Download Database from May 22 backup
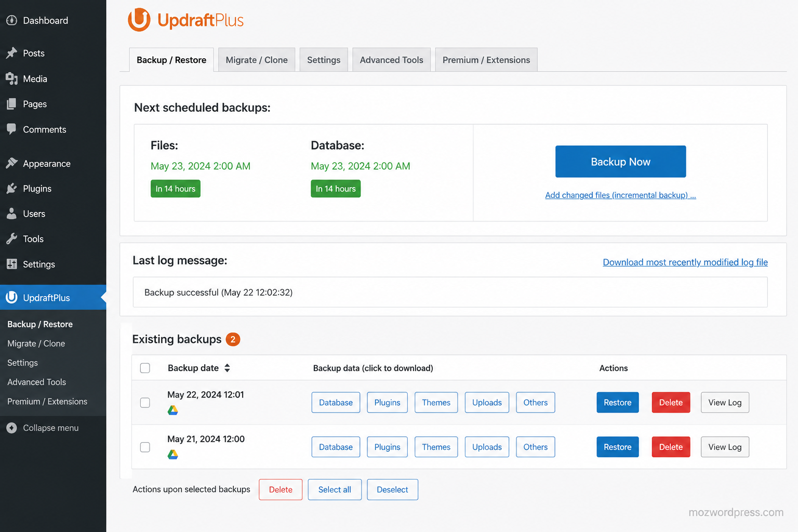The height and width of the screenshot is (532, 798). tap(336, 403)
